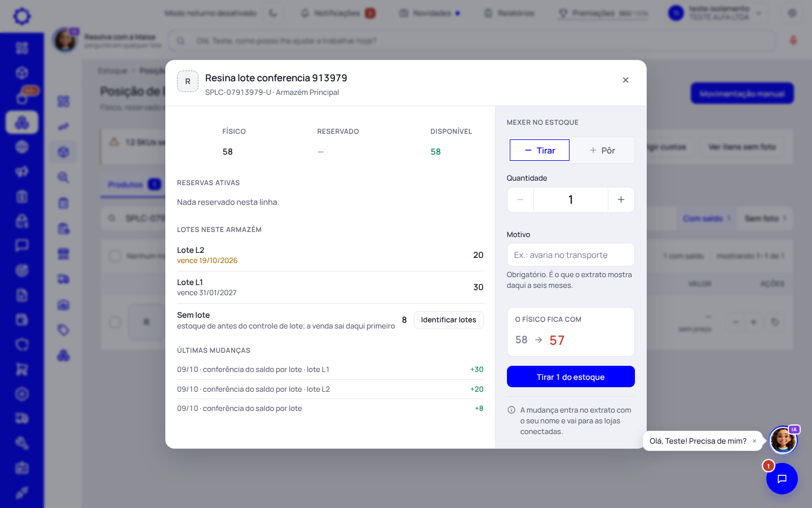Open Notificações in the top bar

337,13
